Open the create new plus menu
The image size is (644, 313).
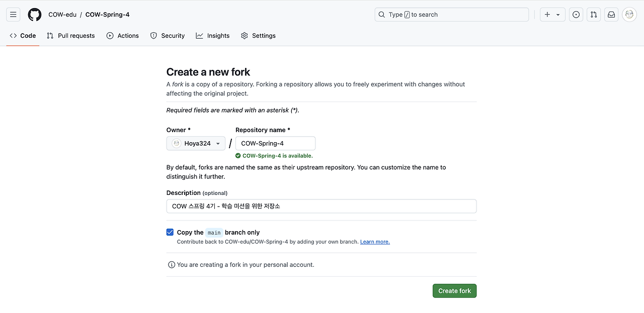tap(552, 15)
